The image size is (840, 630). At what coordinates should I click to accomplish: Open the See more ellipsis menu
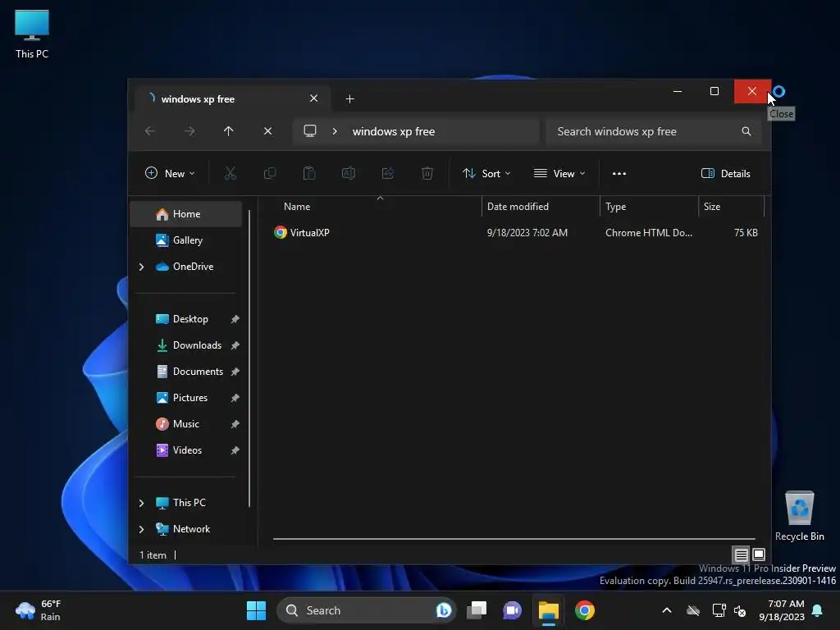click(x=619, y=174)
